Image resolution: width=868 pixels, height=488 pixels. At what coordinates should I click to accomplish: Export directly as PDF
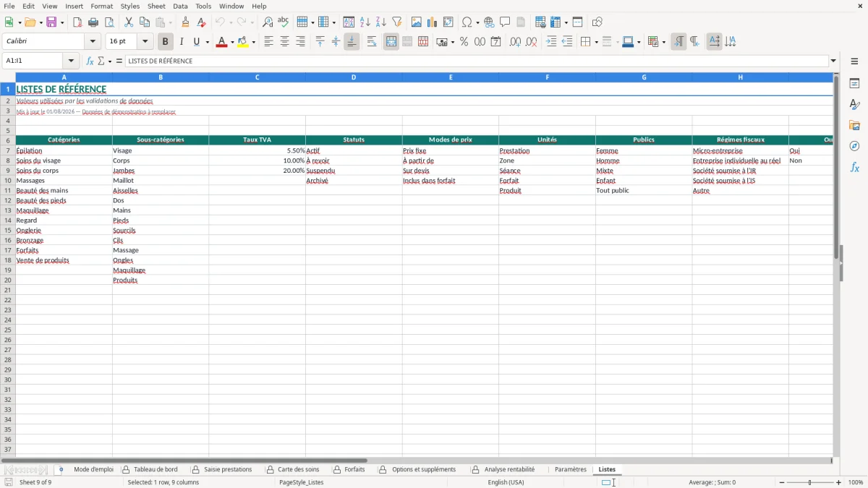pyautogui.click(x=77, y=22)
